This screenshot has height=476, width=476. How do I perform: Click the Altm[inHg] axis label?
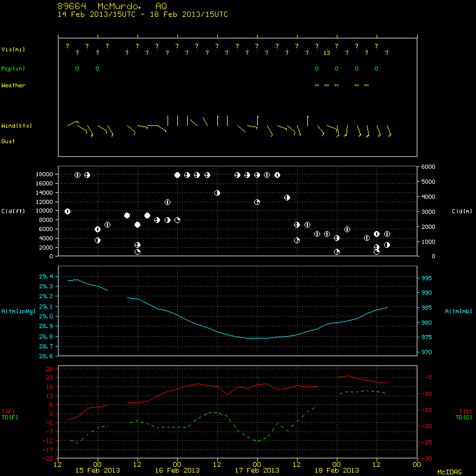[18, 311]
